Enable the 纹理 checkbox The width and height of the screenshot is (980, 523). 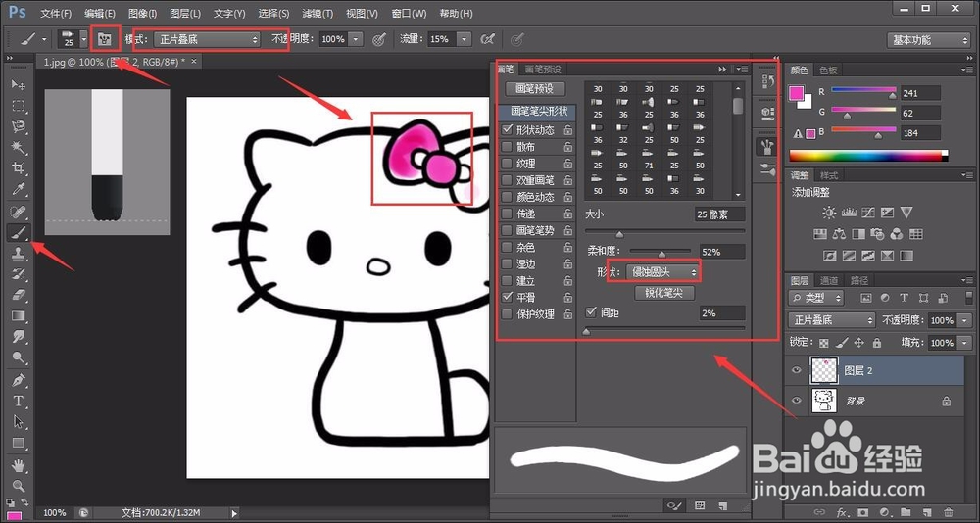coord(507,164)
